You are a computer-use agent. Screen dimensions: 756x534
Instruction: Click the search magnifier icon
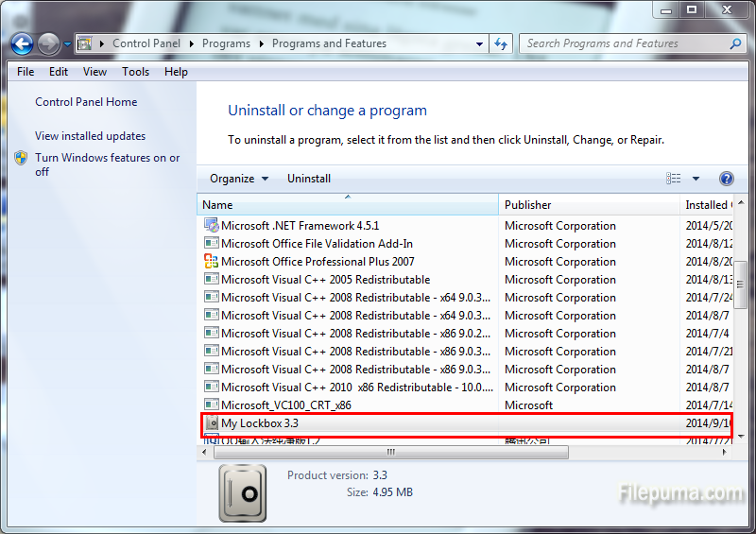pos(735,43)
